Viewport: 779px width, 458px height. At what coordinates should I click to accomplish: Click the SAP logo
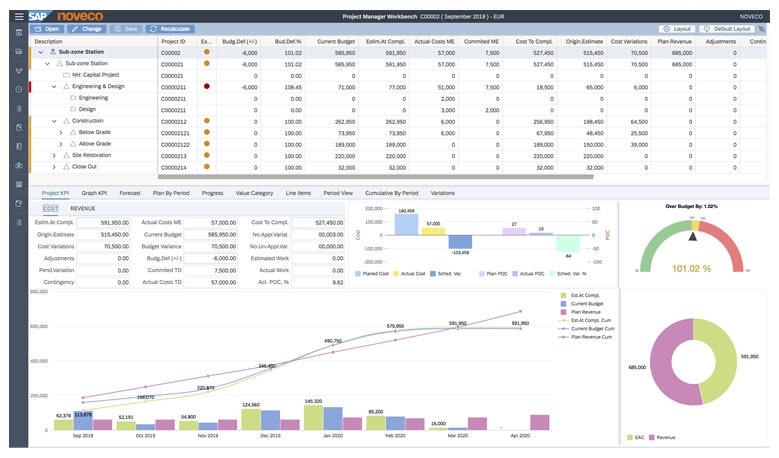coord(38,16)
